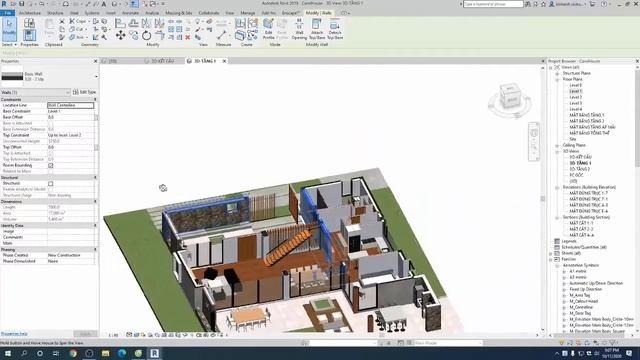Viewport: 640px width, 360px height.
Task: Collapse the Constraints section
Action: point(96,100)
